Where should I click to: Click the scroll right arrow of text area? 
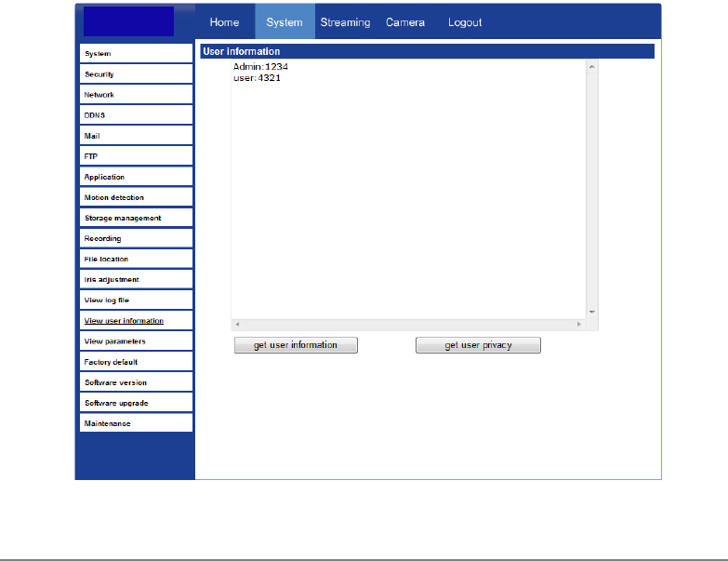click(x=579, y=324)
